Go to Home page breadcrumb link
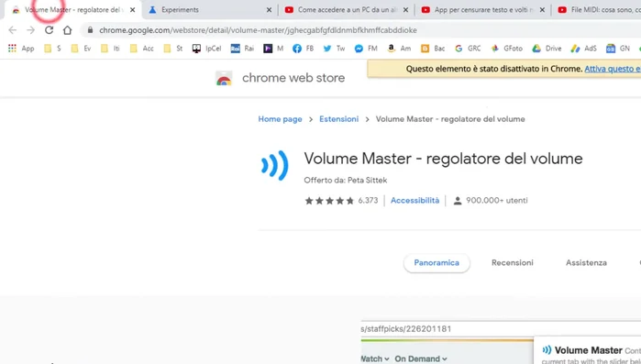 pos(280,119)
